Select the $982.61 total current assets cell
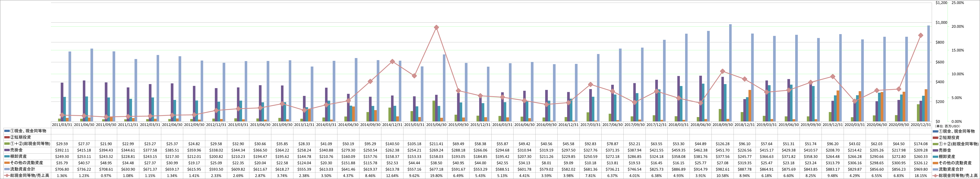This screenshot has width=980, height=179. click(x=722, y=169)
